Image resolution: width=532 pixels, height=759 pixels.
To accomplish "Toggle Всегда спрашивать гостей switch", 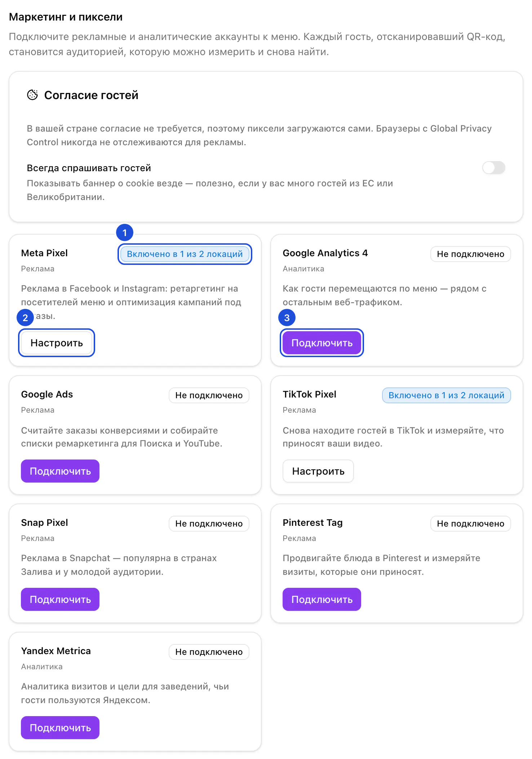I will click(x=494, y=168).
